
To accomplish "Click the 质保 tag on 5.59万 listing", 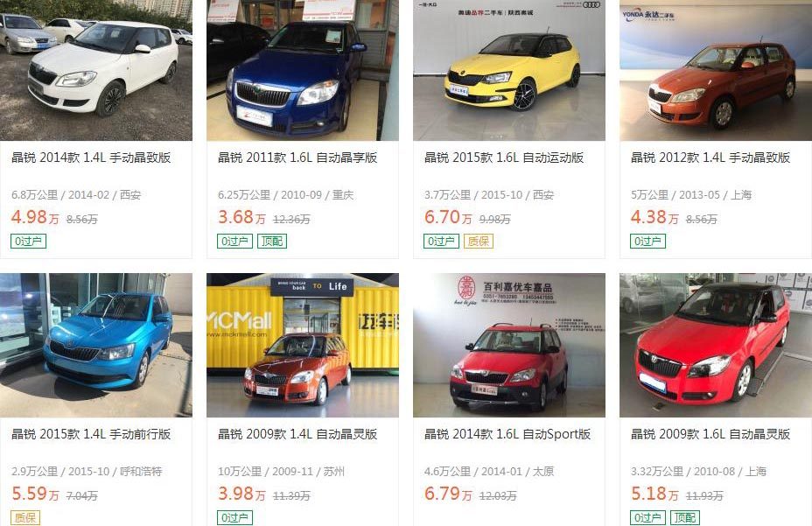I will [24, 518].
